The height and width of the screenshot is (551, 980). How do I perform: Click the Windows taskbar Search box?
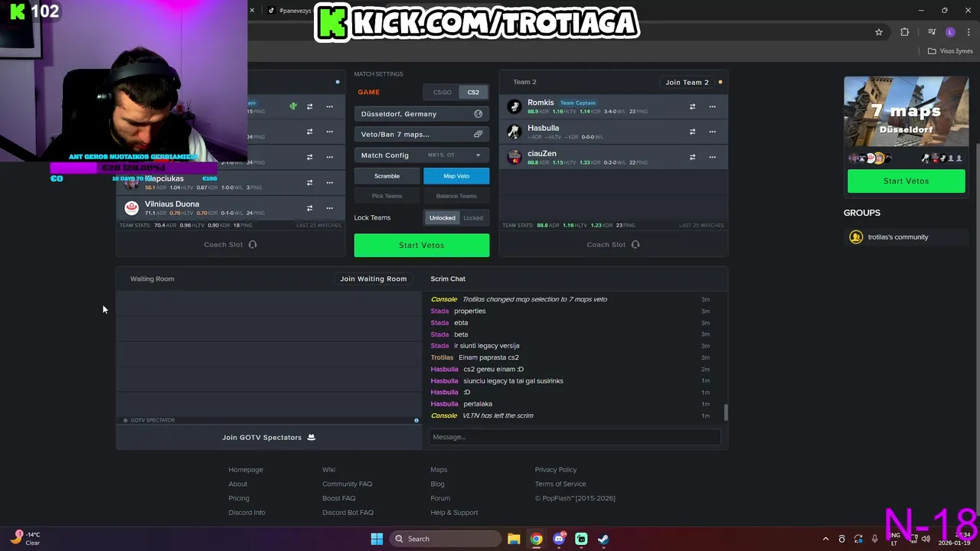pos(446,539)
